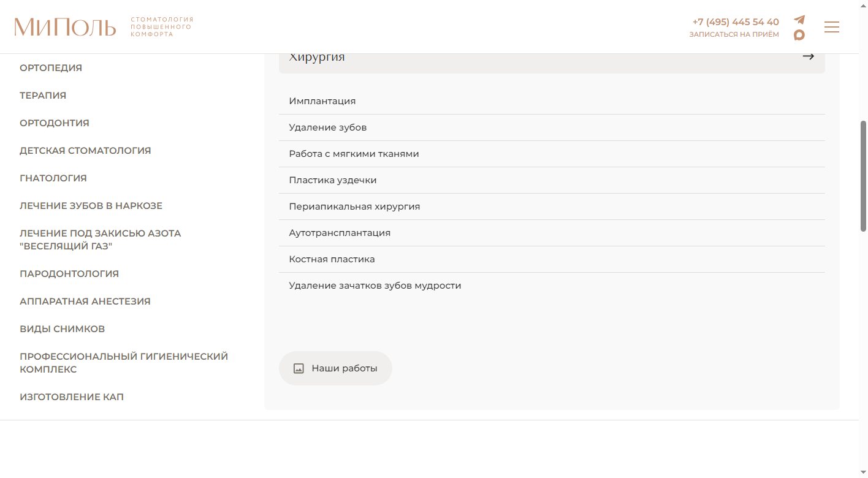Open the Наши работы button
868x478 pixels.
click(x=335, y=368)
